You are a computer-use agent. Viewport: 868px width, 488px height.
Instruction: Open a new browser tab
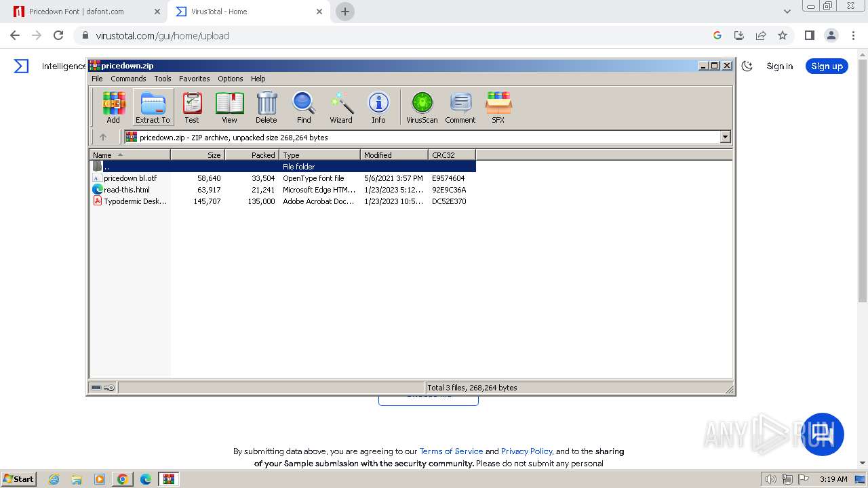point(345,12)
